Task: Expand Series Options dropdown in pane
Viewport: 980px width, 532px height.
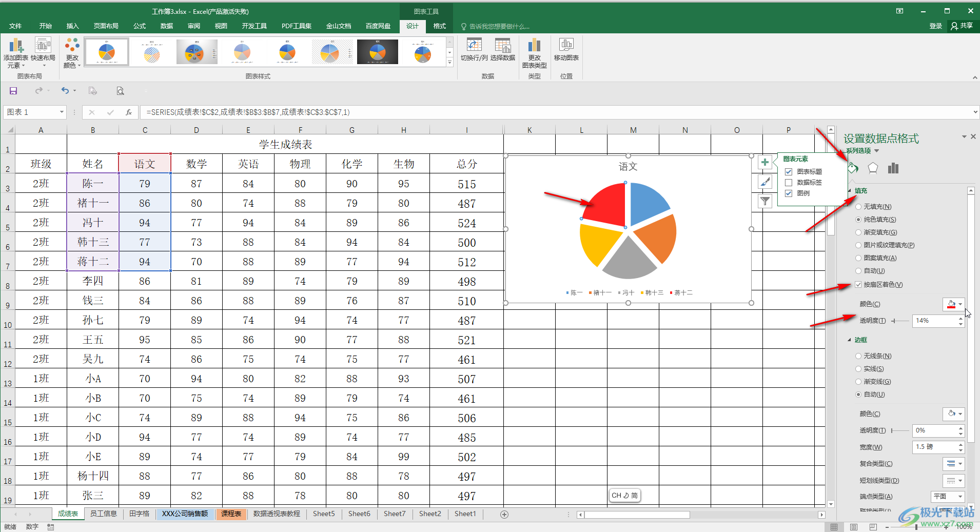Action: point(876,151)
